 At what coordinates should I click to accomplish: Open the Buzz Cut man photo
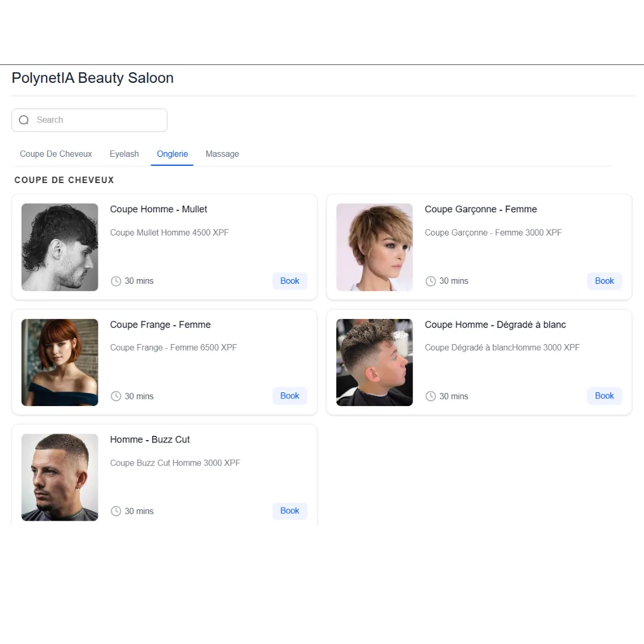click(60, 478)
